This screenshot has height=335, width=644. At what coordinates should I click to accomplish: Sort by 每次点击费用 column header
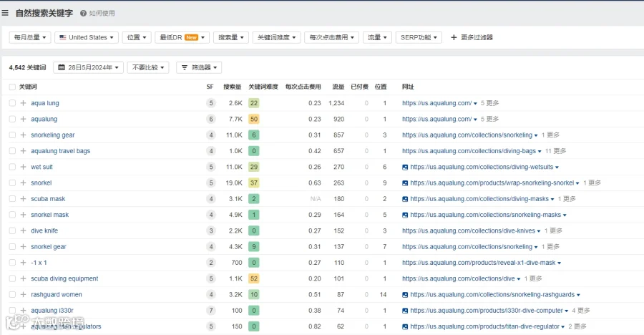coord(303,87)
